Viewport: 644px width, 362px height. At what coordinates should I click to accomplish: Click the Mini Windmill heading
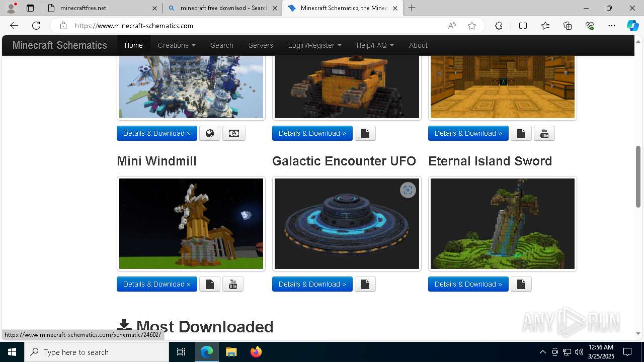click(x=156, y=161)
